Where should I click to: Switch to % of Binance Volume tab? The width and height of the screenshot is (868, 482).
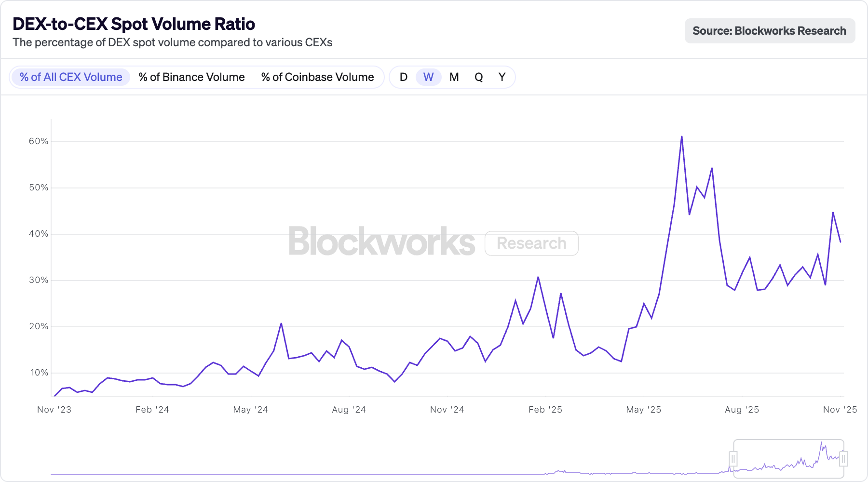coord(191,77)
